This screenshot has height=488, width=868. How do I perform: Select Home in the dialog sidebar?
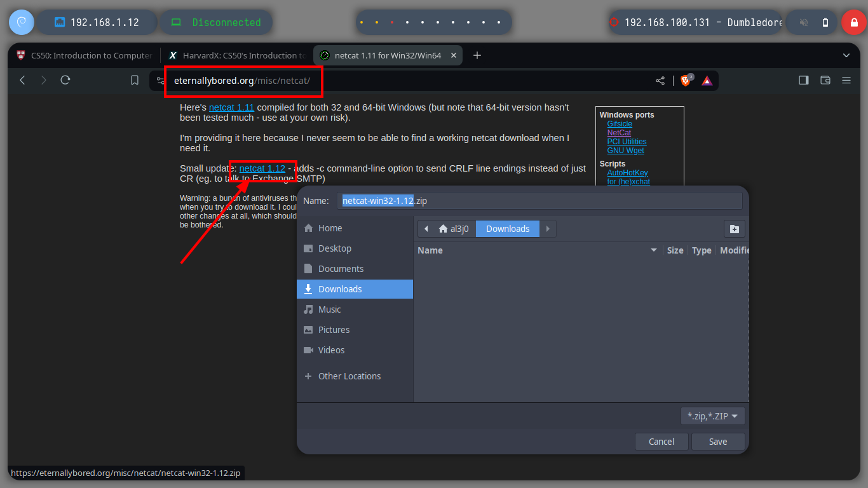point(355,228)
